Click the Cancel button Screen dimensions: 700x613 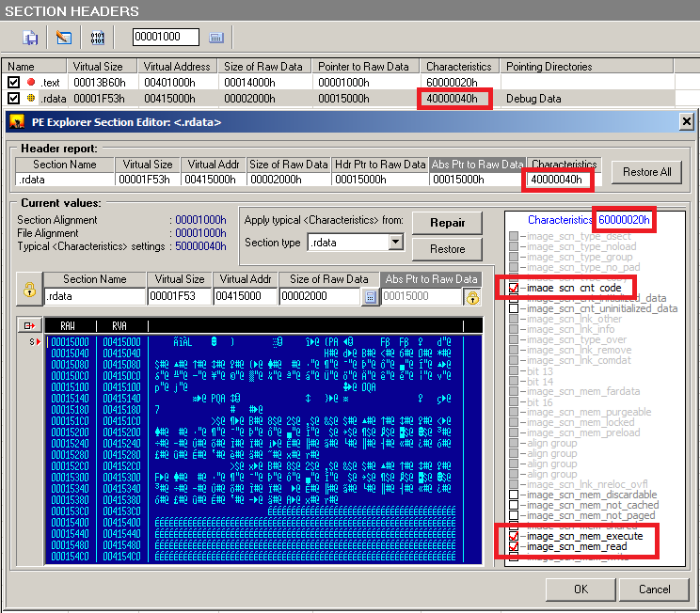(655, 589)
